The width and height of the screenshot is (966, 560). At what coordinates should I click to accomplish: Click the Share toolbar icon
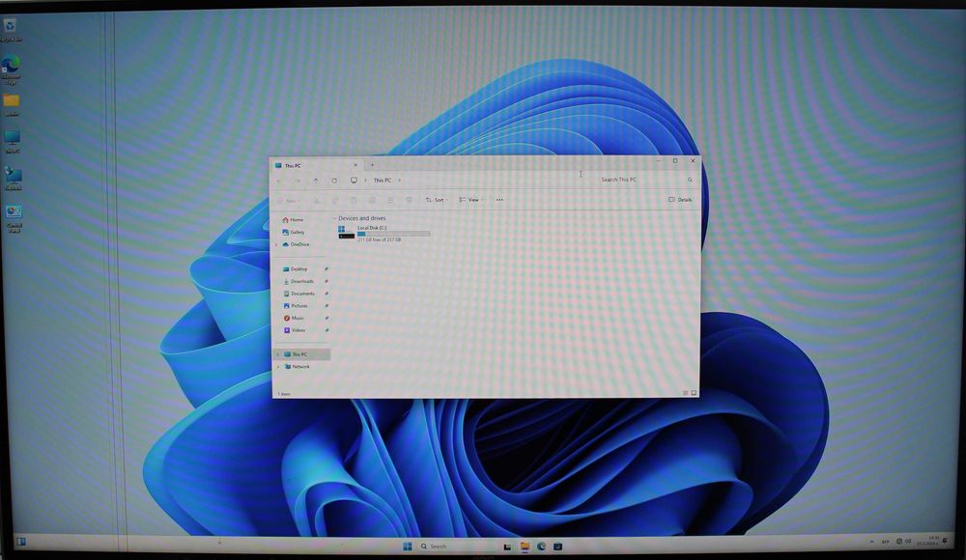(x=390, y=200)
